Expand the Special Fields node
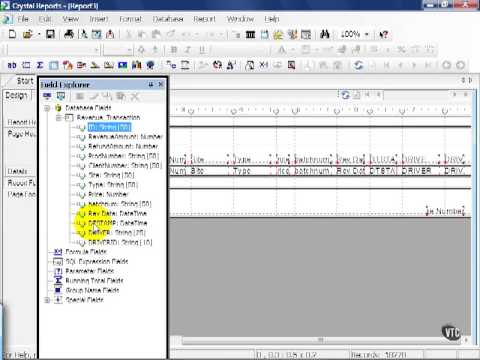The image size is (480, 360). click(x=47, y=300)
